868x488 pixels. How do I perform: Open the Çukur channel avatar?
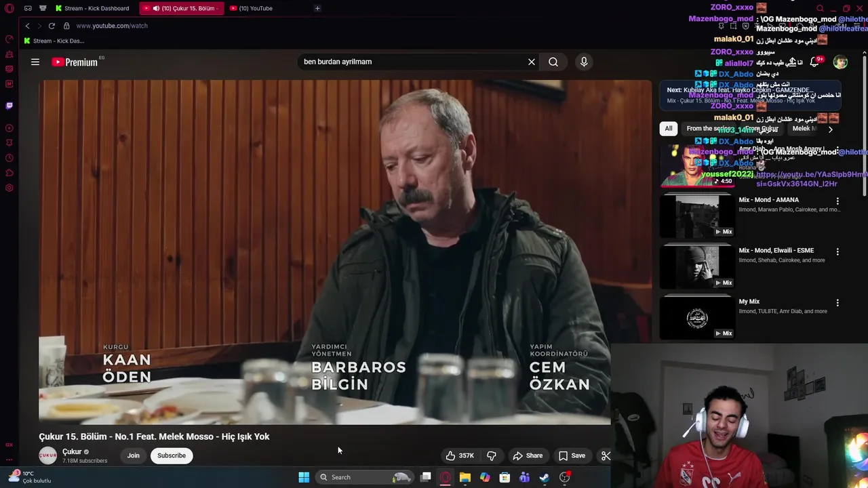coord(47,455)
